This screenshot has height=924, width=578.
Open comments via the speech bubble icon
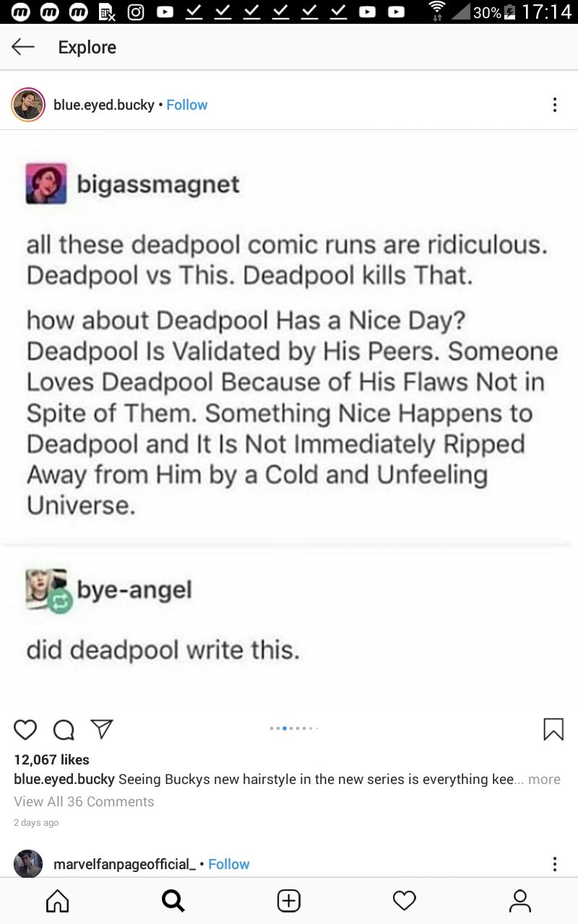point(64,730)
